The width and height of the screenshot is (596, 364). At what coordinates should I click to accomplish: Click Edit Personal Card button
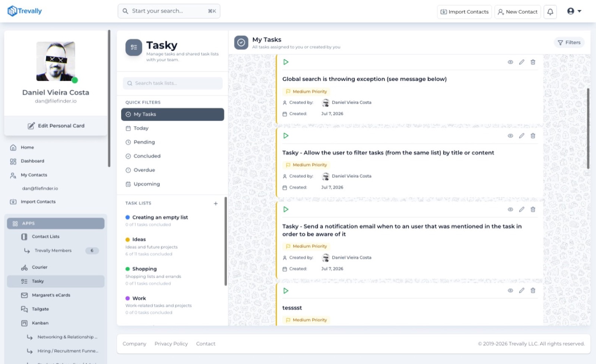click(56, 126)
